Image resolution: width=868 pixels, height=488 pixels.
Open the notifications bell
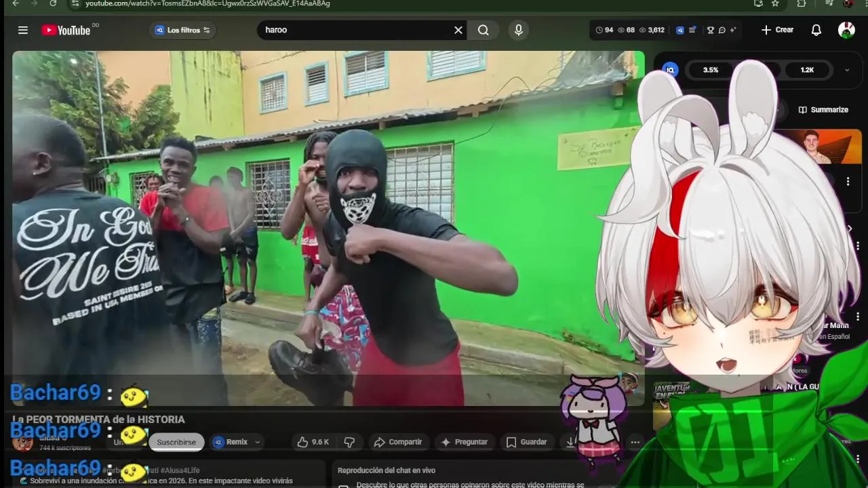pos(816,30)
